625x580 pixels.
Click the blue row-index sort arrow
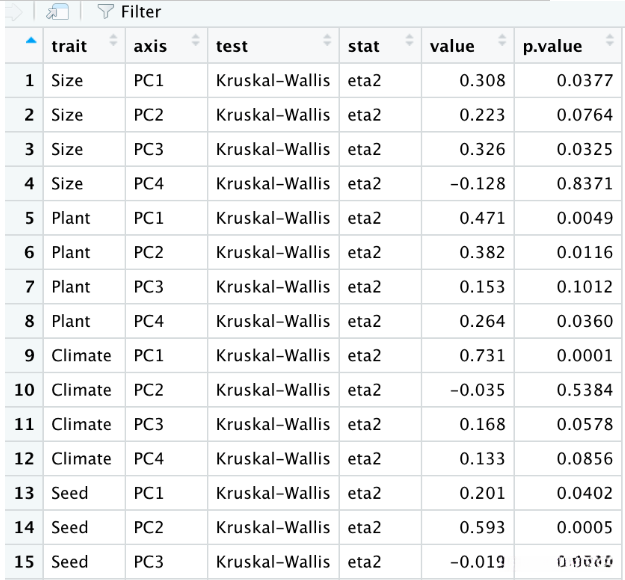(30, 41)
